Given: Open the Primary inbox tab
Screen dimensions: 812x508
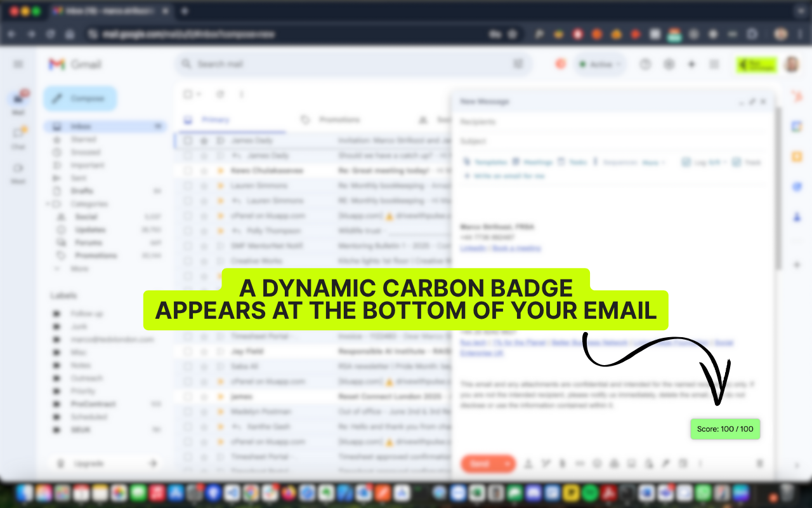Looking at the screenshot, I should pos(216,119).
